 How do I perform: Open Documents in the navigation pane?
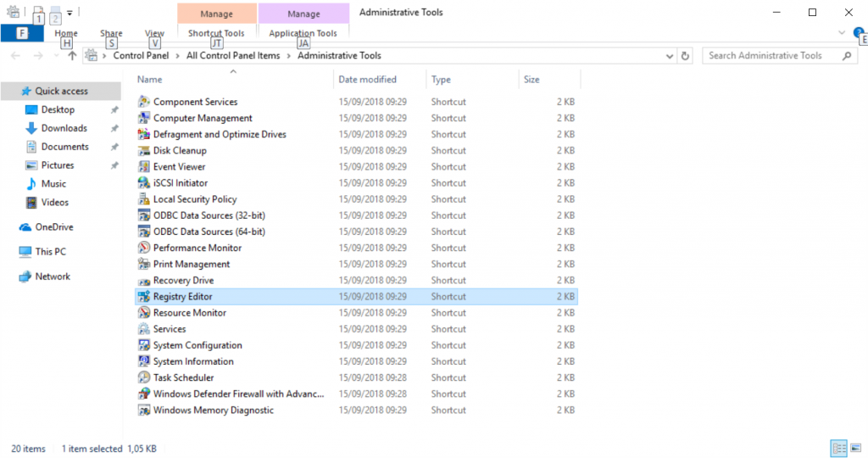[x=64, y=147]
